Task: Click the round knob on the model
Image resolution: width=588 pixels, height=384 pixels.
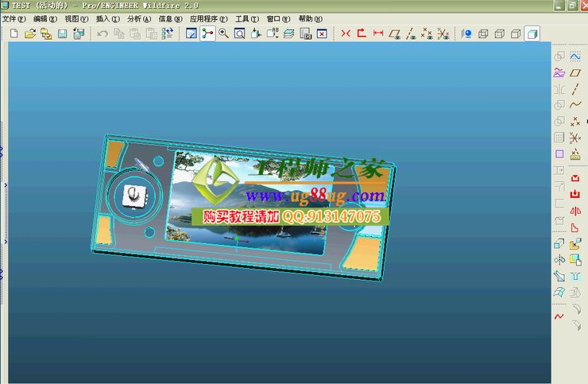Action: (133, 195)
